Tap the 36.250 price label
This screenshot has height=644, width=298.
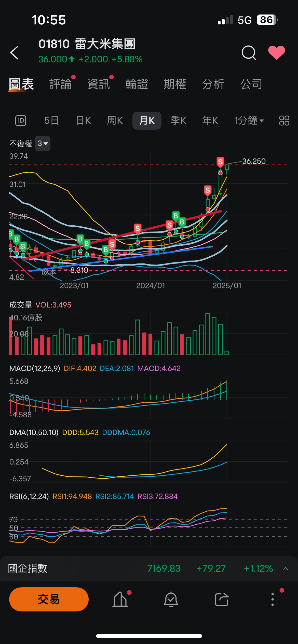coord(254,161)
